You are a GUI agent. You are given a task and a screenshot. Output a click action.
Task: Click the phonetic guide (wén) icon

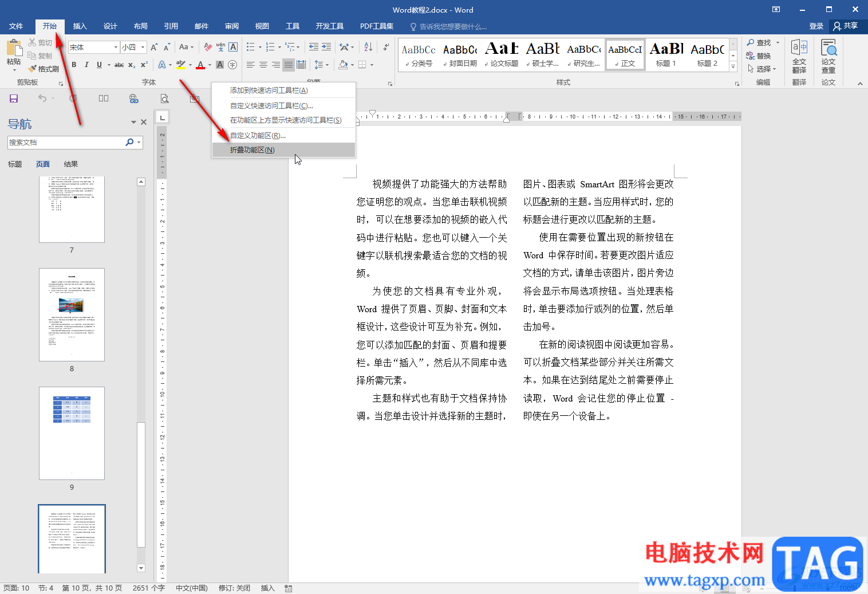220,47
